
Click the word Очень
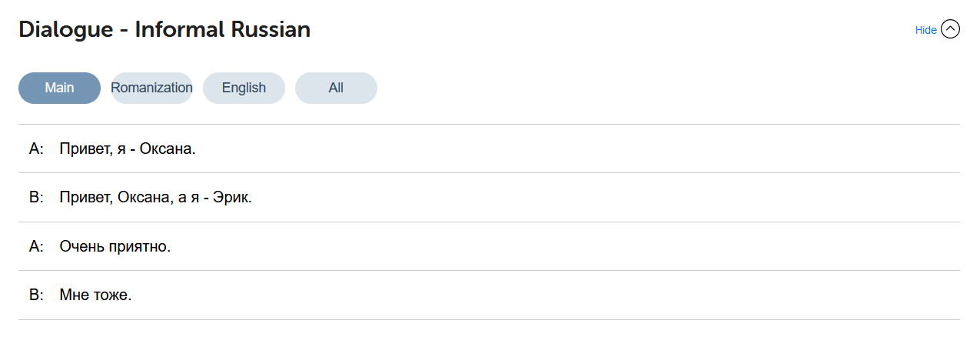[79, 247]
